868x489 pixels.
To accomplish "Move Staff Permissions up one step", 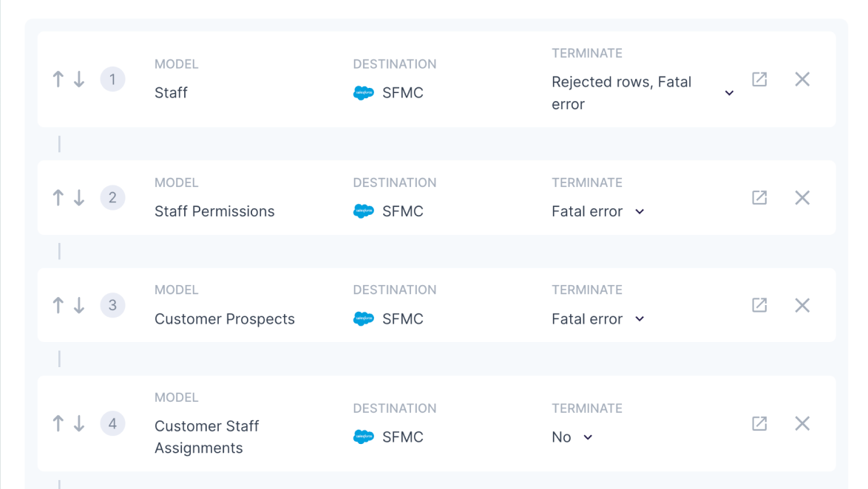I will 58,197.
